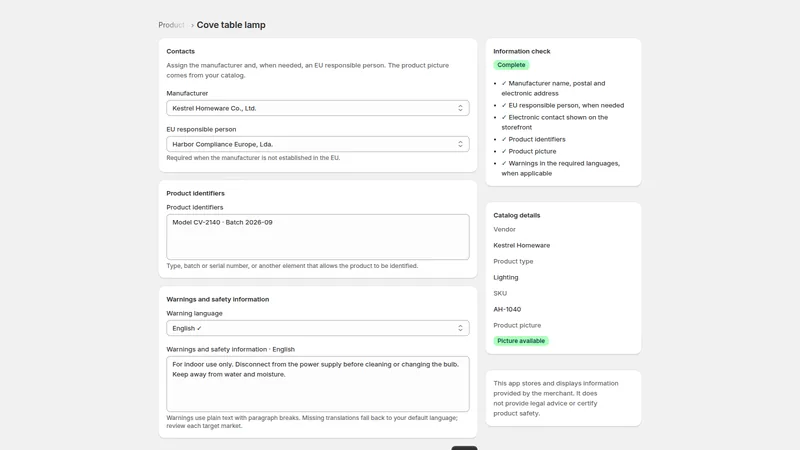Click the Catalog details heading

coord(516,215)
